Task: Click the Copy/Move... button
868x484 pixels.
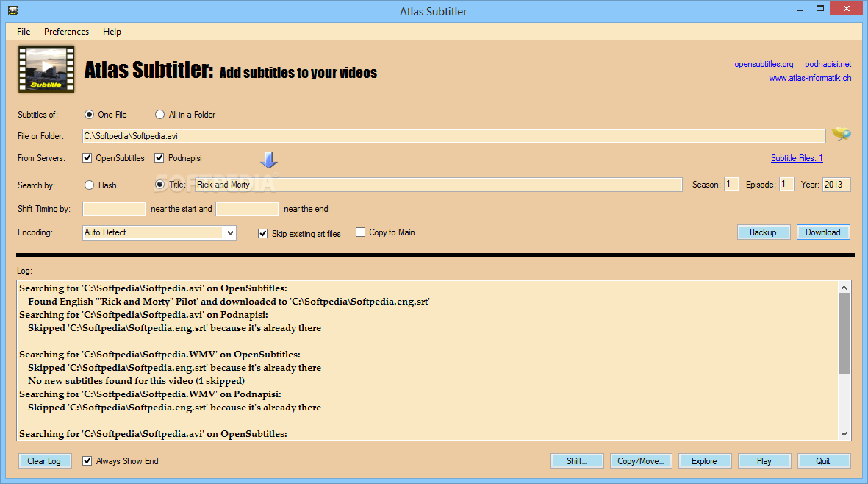Action: point(640,460)
